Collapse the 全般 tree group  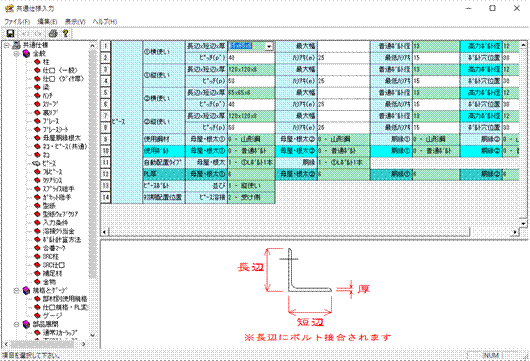[x=16, y=53]
